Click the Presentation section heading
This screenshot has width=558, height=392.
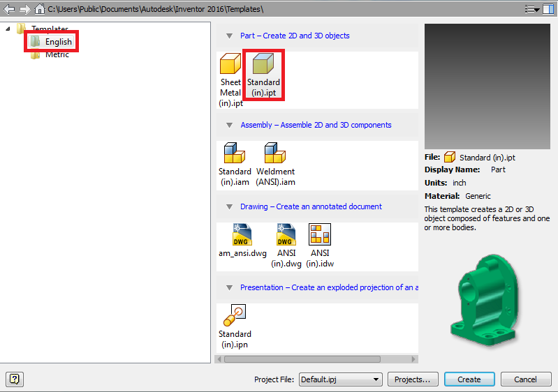tap(329, 287)
